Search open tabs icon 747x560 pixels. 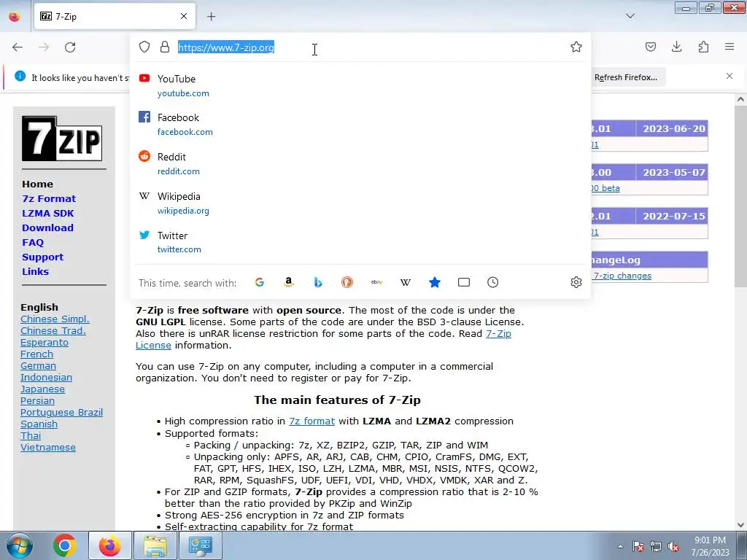tap(463, 282)
